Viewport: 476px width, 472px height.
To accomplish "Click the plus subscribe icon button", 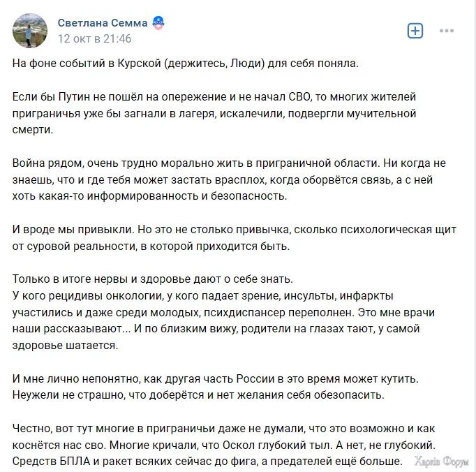I will point(415,31).
